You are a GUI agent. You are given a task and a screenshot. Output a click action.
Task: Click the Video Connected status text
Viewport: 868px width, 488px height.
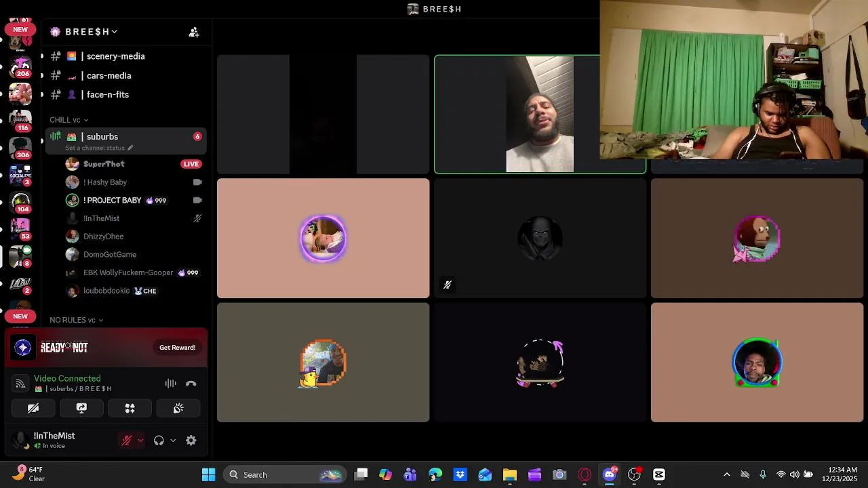pos(67,379)
